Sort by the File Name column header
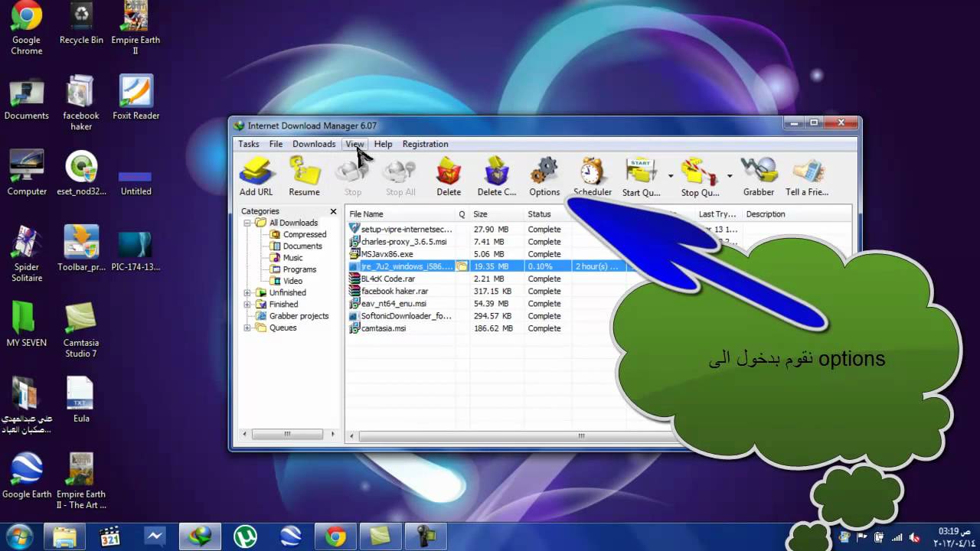The width and height of the screenshot is (980, 551). [400, 214]
